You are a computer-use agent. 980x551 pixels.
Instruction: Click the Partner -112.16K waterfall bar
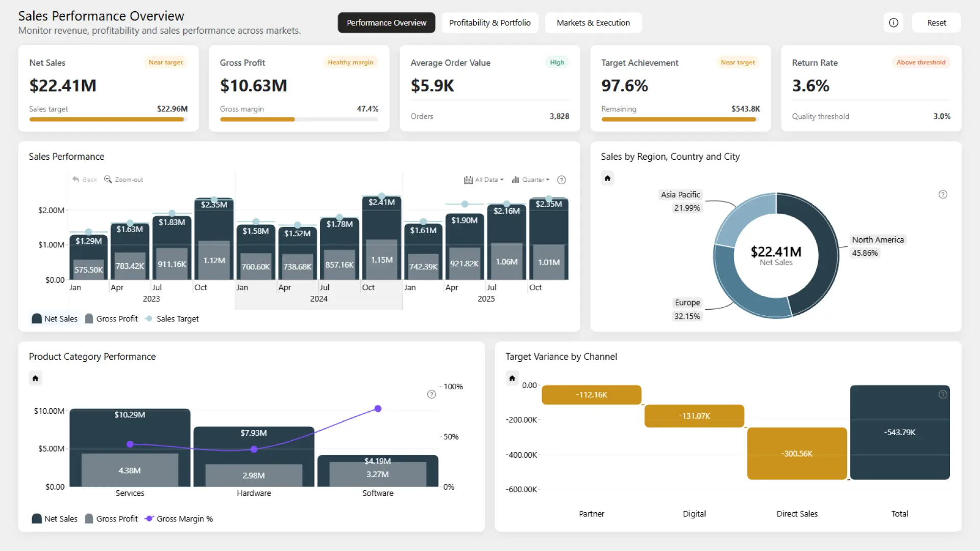[x=592, y=395]
